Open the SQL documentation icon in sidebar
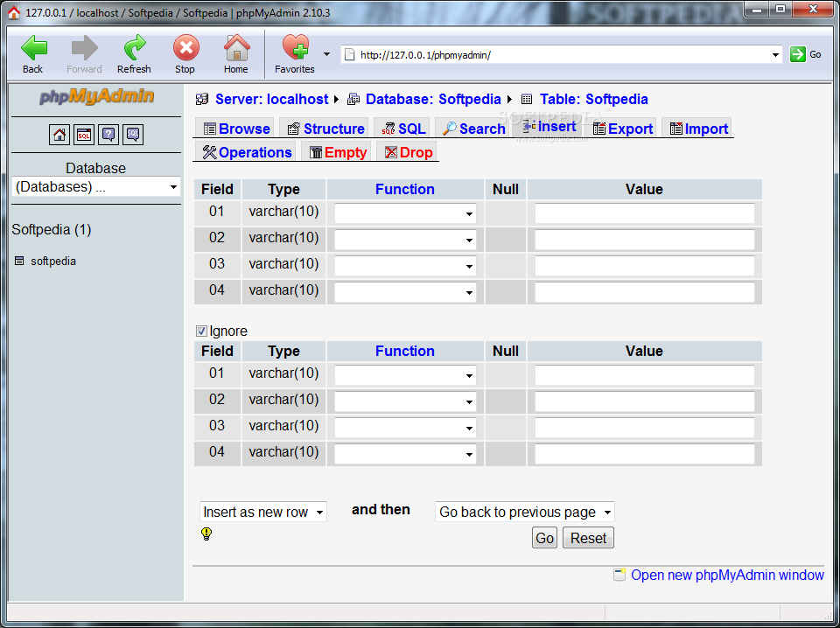Image resolution: width=840 pixels, height=628 pixels. click(133, 135)
